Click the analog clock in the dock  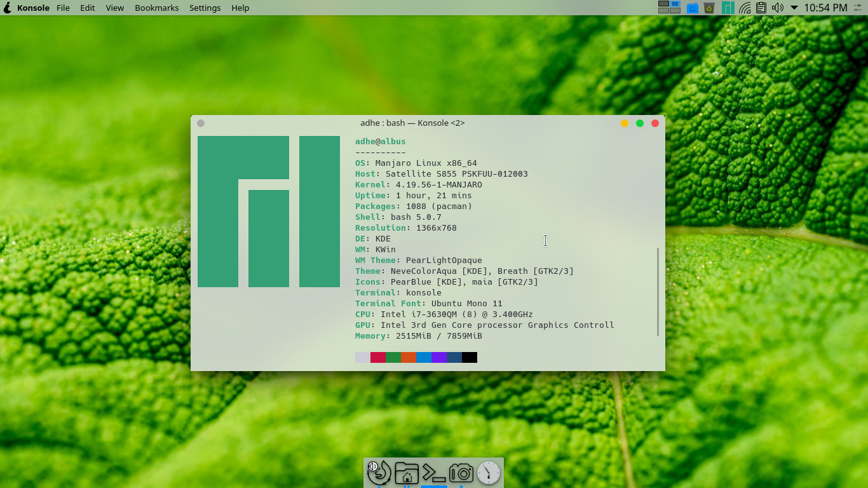pos(489,473)
